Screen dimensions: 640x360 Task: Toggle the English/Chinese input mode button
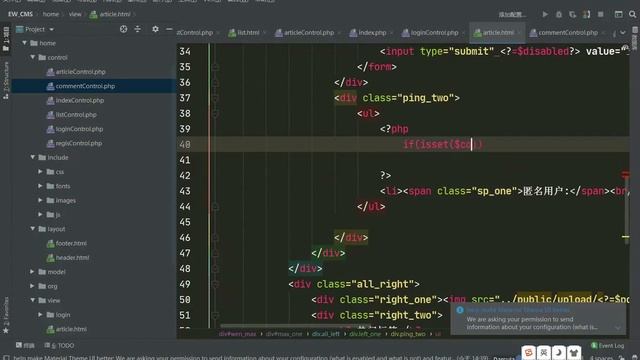544,353
